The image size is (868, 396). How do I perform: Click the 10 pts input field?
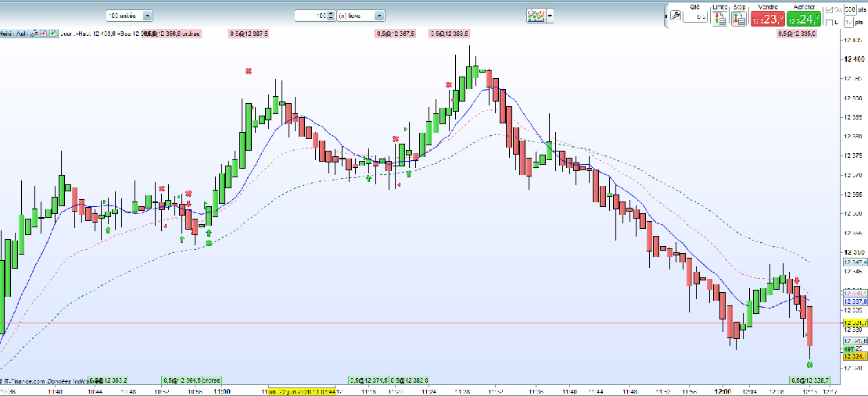pyautogui.click(x=848, y=23)
